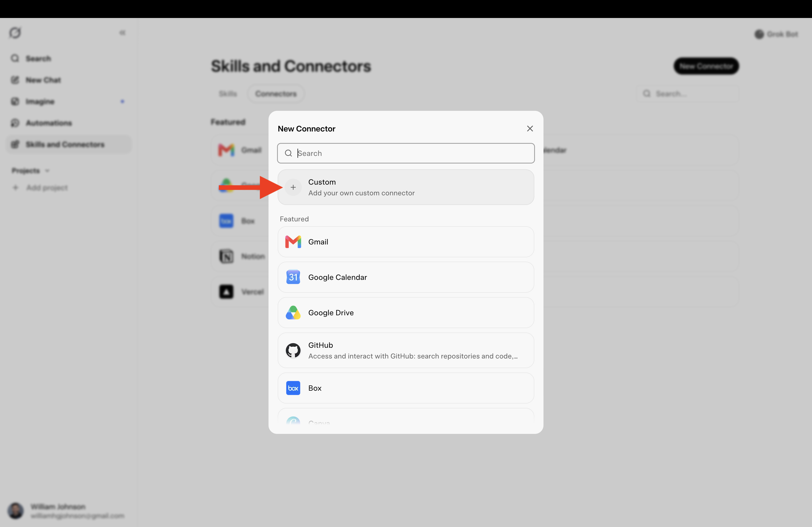Select Custom add your own connector
The height and width of the screenshot is (527, 812).
tap(406, 187)
